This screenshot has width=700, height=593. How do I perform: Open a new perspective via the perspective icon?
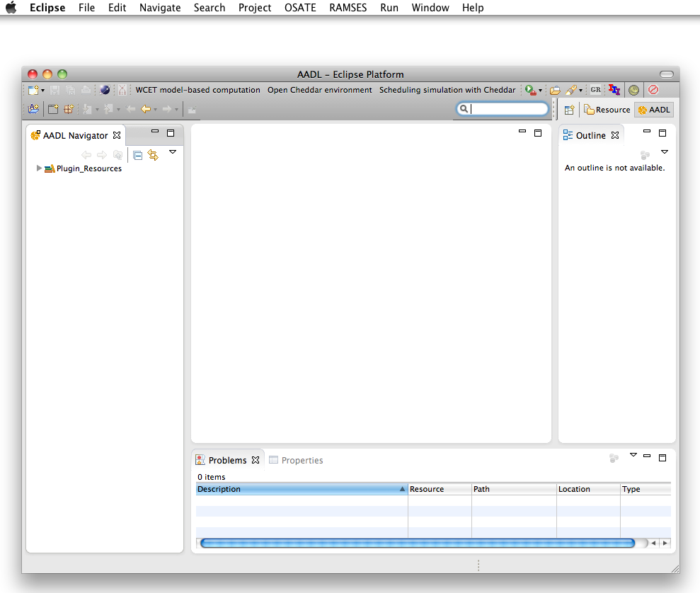570,109
